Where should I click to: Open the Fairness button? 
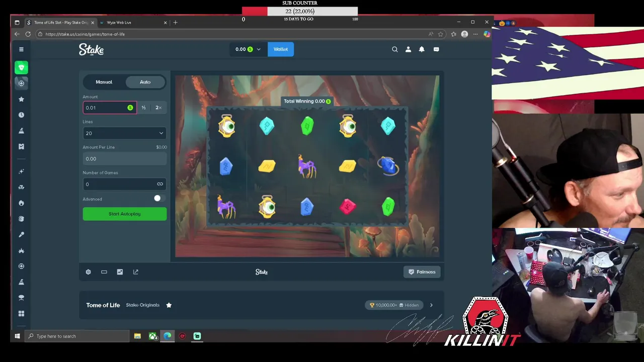coord(422,272)
